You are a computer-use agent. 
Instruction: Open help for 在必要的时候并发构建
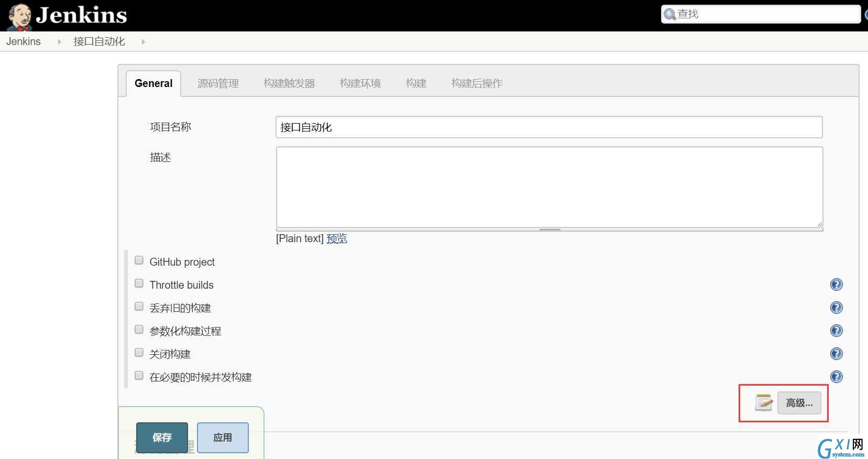point(837,377)
